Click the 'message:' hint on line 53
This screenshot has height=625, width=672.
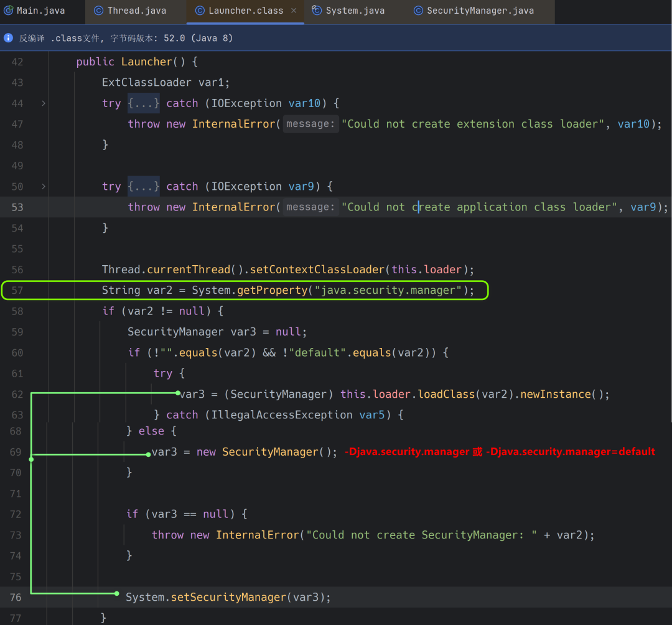tap(310, 207)
